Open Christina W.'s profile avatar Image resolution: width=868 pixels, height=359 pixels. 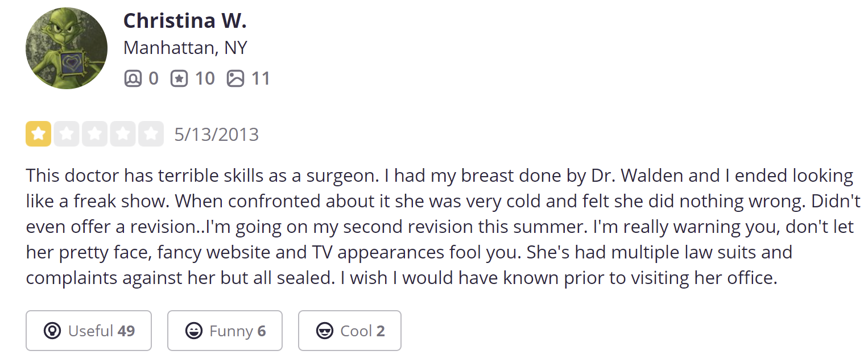click(67, 48)
